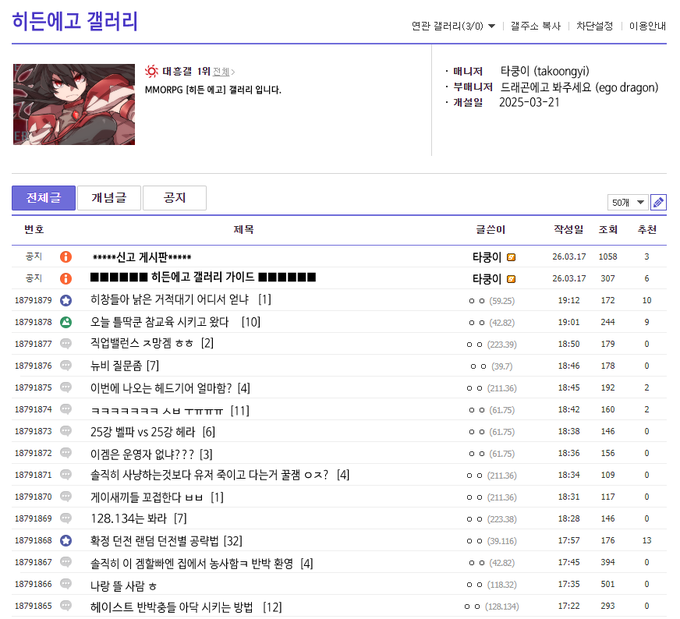The width and height of the screenshot is (680, 619).
Task: Click manager name 타쿵이 (takoongyi)
Action: click(545, 71)
